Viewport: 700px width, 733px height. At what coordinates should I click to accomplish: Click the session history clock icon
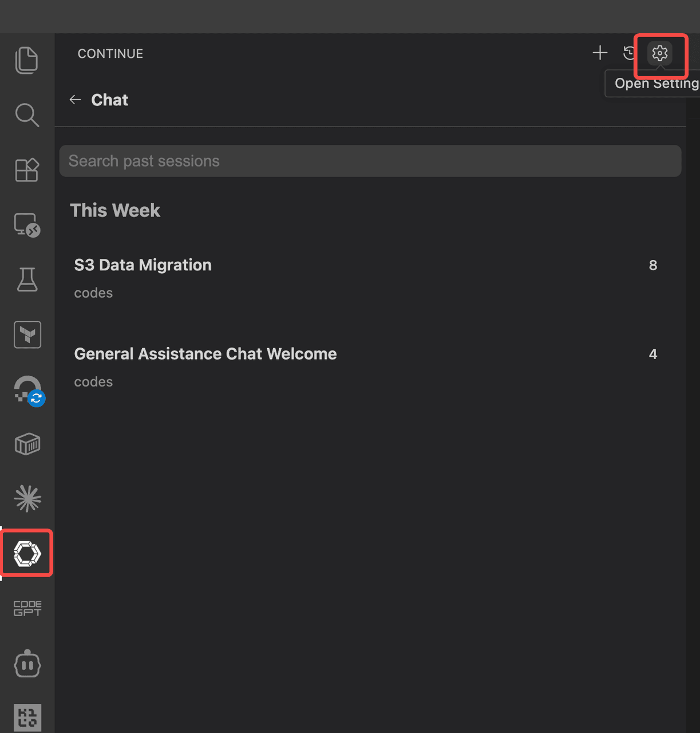pos(629,53)
